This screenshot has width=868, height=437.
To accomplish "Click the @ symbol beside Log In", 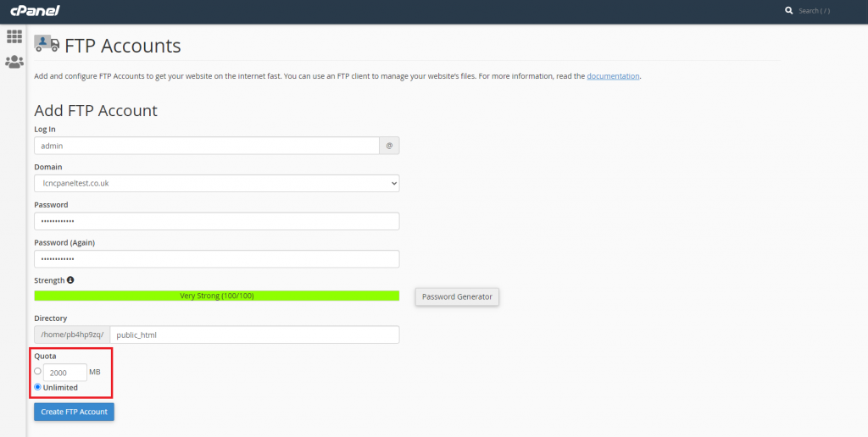I will click(x=389, y=146).
